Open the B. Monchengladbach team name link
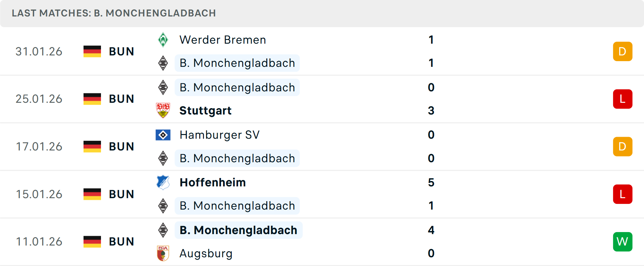 point(237,63)
